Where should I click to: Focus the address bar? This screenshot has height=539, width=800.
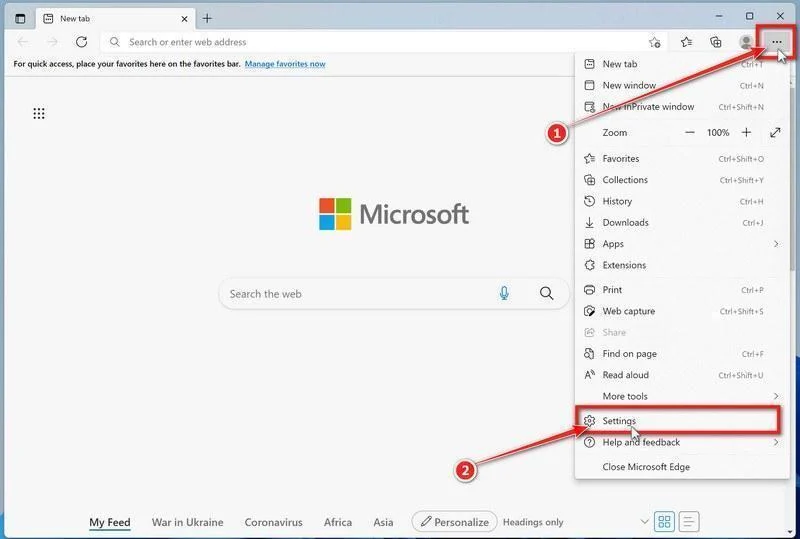click(x=384, y=42)
